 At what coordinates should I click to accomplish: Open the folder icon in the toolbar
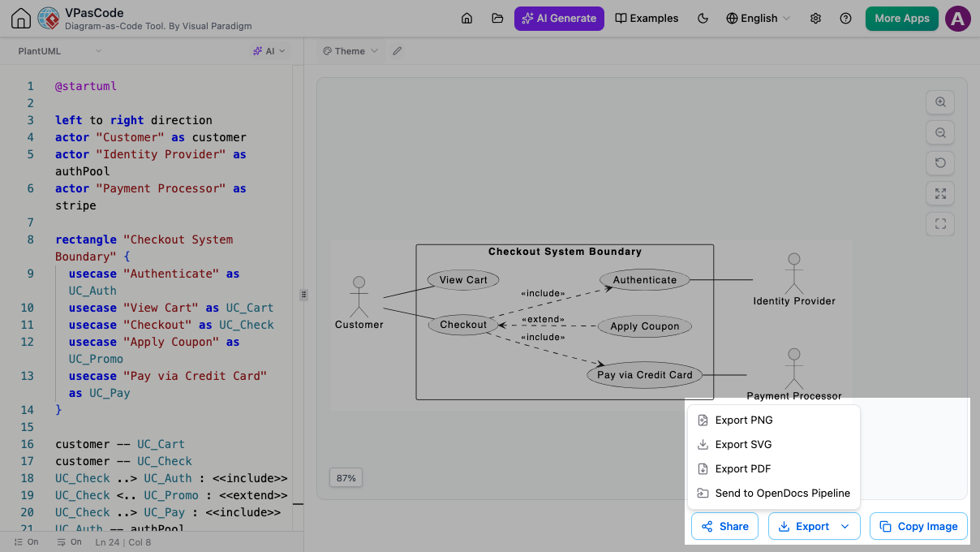[497, 18]
